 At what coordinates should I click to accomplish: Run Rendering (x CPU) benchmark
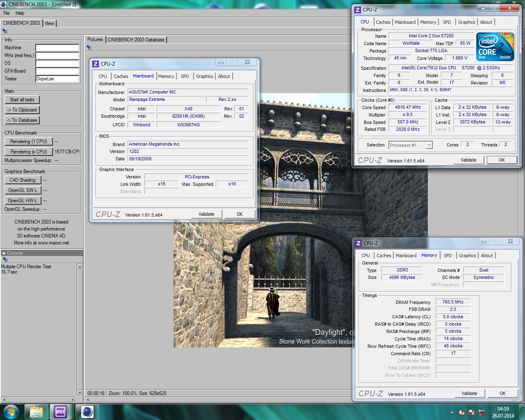click(29, 152)
